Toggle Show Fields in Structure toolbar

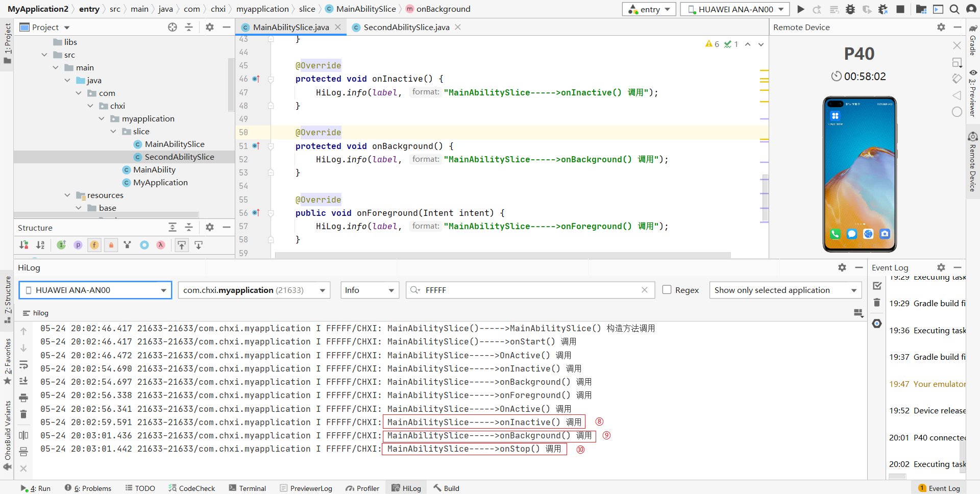click(94, 245)
